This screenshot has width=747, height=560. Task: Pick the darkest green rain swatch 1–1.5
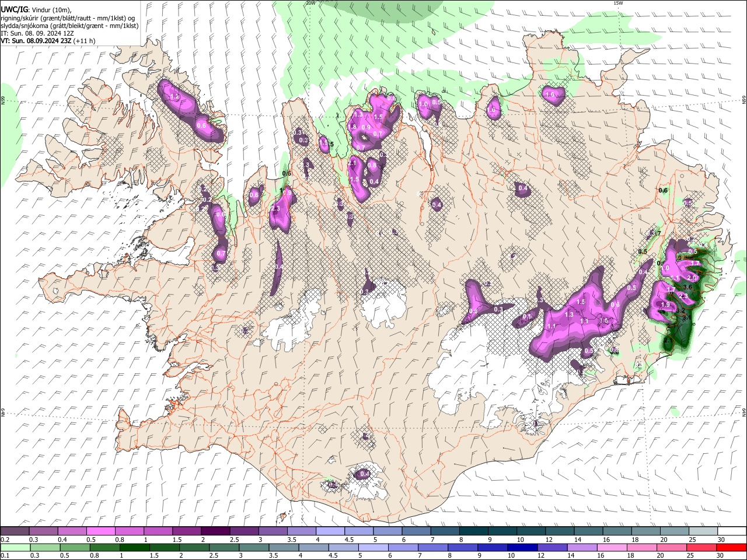click(x=135, y=547)
